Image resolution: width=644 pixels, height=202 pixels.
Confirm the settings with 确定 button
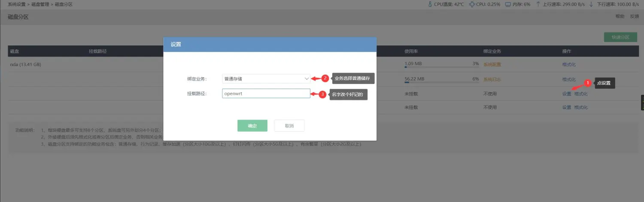pos(252,126)
